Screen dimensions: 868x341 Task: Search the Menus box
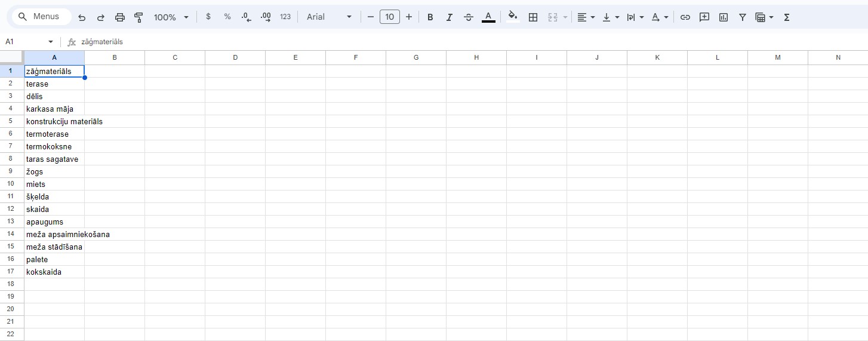[x=41, y=17]
